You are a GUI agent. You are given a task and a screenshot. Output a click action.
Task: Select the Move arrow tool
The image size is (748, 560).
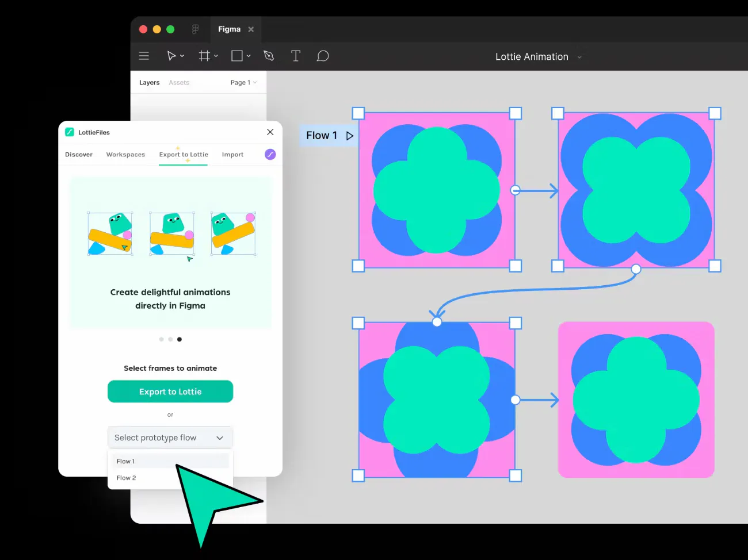171,56
